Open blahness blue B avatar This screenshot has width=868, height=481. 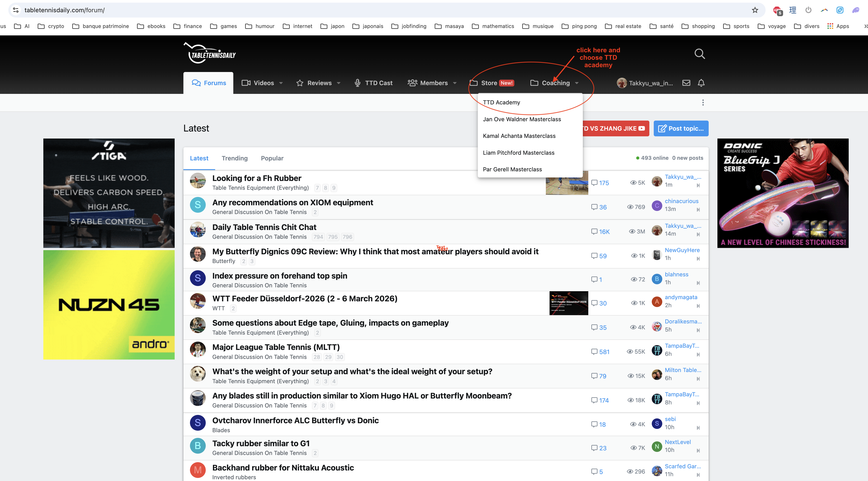(x=657, y=279)
